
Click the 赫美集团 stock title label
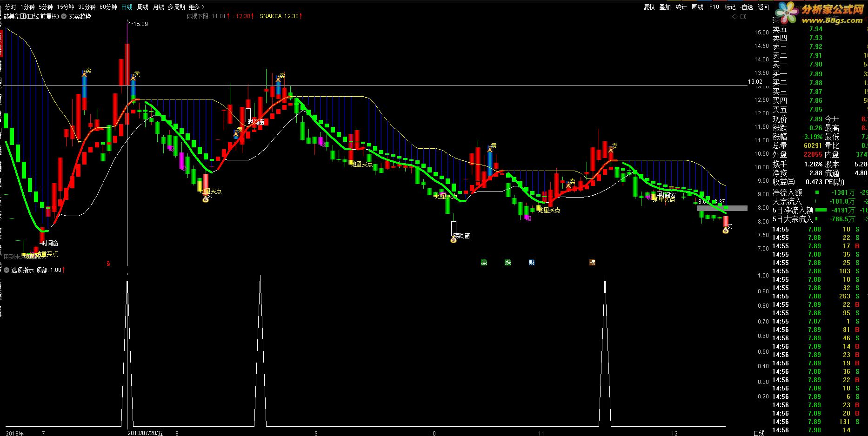(31, 16)
